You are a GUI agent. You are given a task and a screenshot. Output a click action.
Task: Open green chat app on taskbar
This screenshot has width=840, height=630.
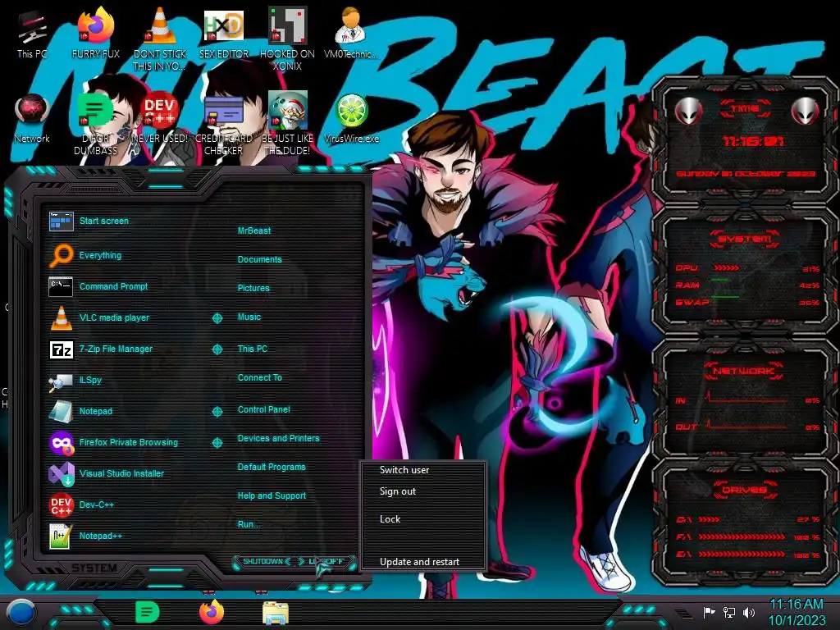pyautogui.click(x=148, y=612)
